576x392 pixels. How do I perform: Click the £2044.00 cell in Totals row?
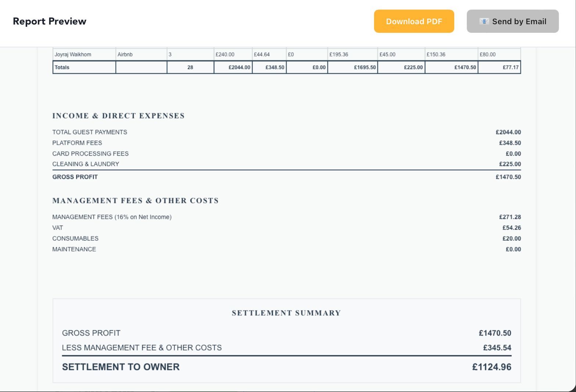tap(239, 67)
